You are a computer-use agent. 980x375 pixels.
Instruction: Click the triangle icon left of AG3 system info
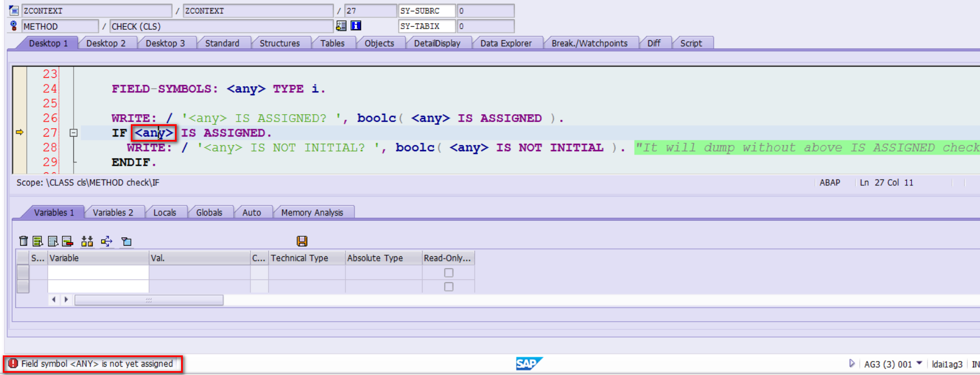tap(852, 364)
